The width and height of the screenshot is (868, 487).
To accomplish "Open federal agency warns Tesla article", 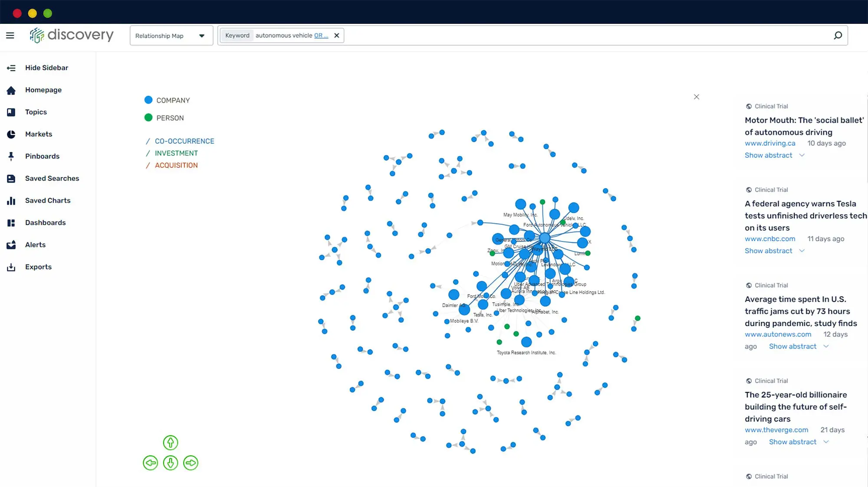I will tap(806, 216).
